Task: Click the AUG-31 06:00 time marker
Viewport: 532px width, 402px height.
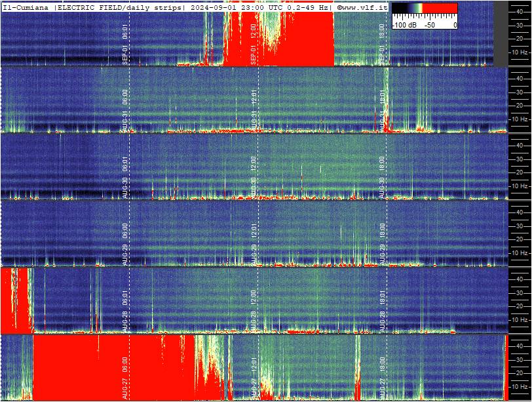Action: tap(125, 110)
